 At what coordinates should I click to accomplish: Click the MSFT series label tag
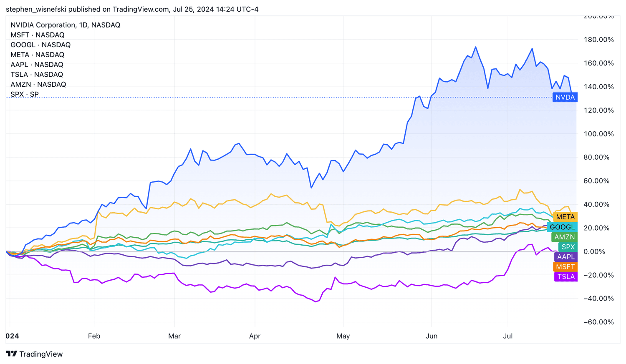(565, 267)
